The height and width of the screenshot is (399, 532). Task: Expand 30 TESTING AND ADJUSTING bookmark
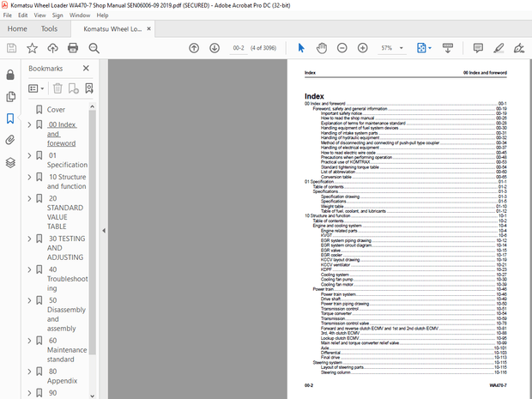(x=29, y=239)
